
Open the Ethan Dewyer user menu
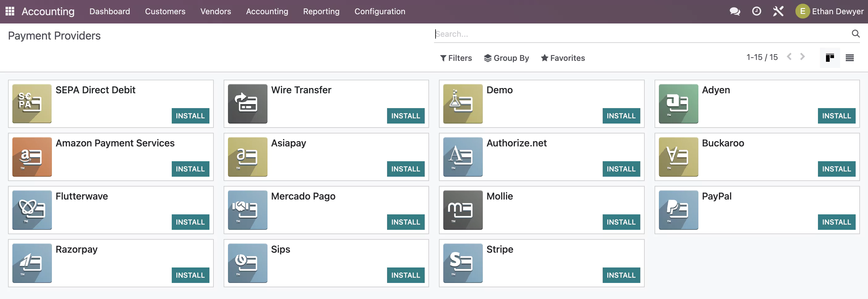(x=829, y=11)
